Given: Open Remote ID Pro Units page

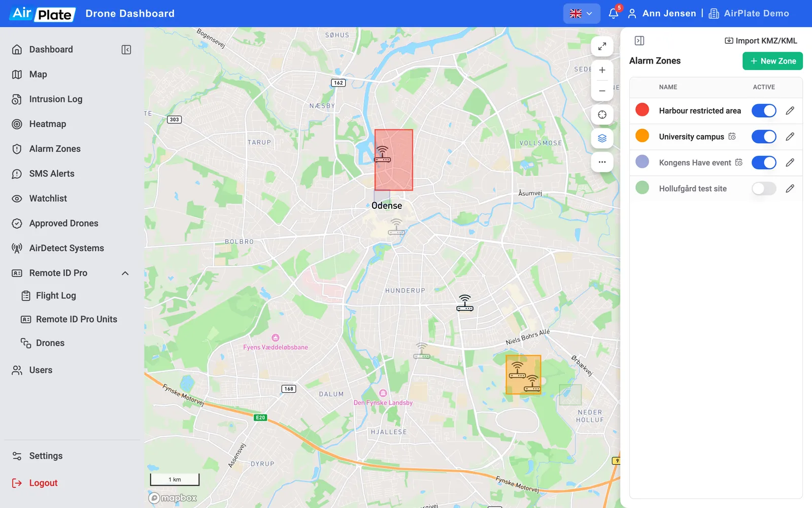Looking at the screenshot, I should pyautogui.click(x=76, y=320).
